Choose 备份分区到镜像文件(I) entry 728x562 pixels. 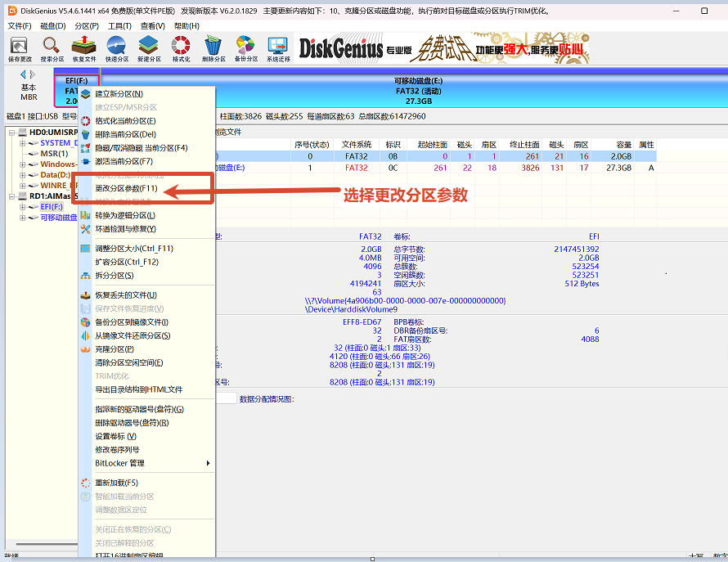pos(146,321)
